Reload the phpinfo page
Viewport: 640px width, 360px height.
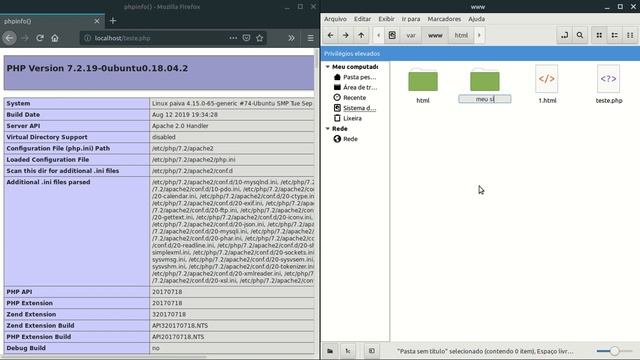click(x=40, y=38)
